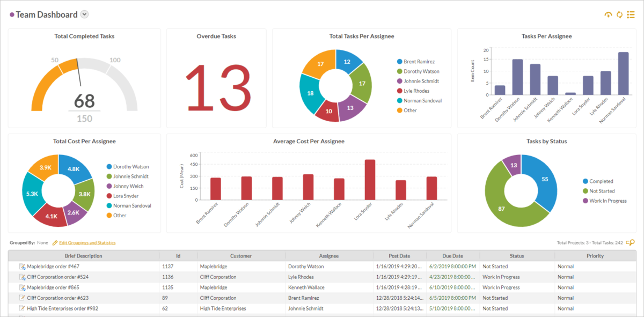The width and height of the screenshot is (644, 317).
Task: Sort table by the Assignee column header
Action: (x=329, y=256)
